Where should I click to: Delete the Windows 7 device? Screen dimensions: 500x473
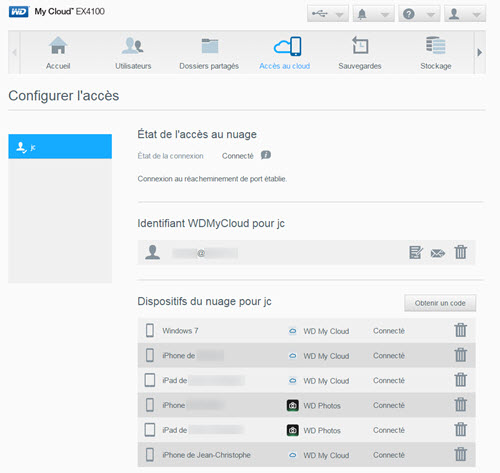(461, 330)
